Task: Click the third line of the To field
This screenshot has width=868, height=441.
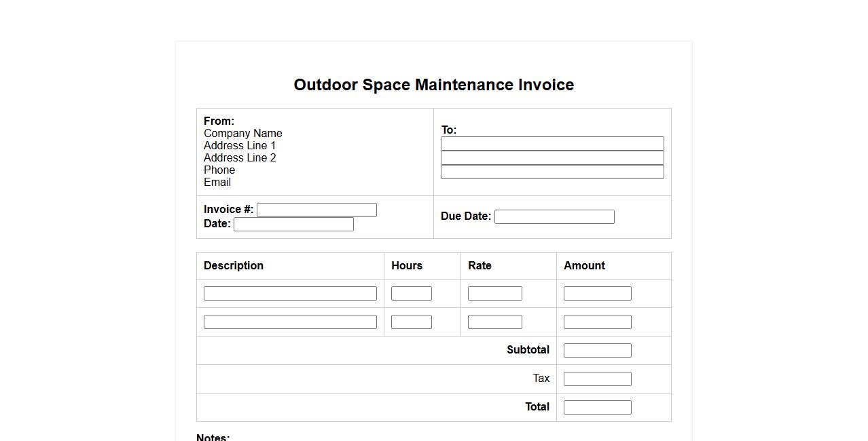Action: [x=552, y=172]
